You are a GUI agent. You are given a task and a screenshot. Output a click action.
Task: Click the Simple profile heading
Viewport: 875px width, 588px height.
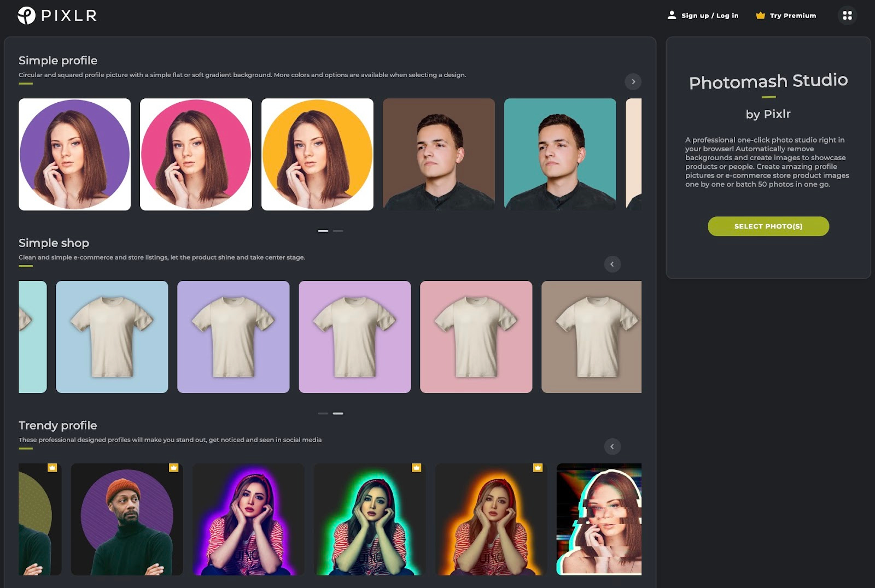58,61
